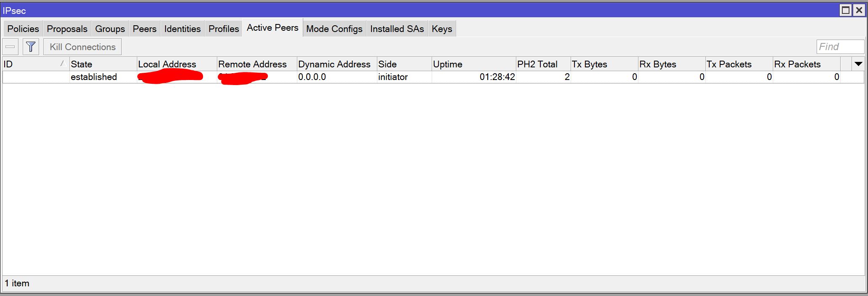Open the Mode Configs tab

click(334, 29)
